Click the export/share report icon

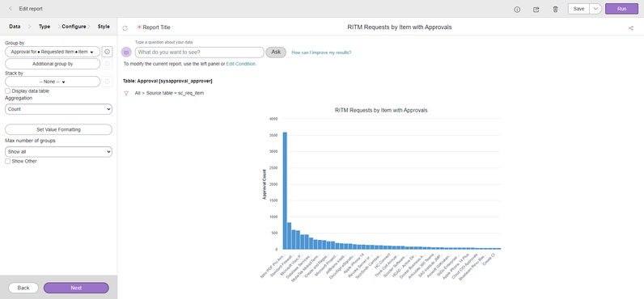pos(536,10)
